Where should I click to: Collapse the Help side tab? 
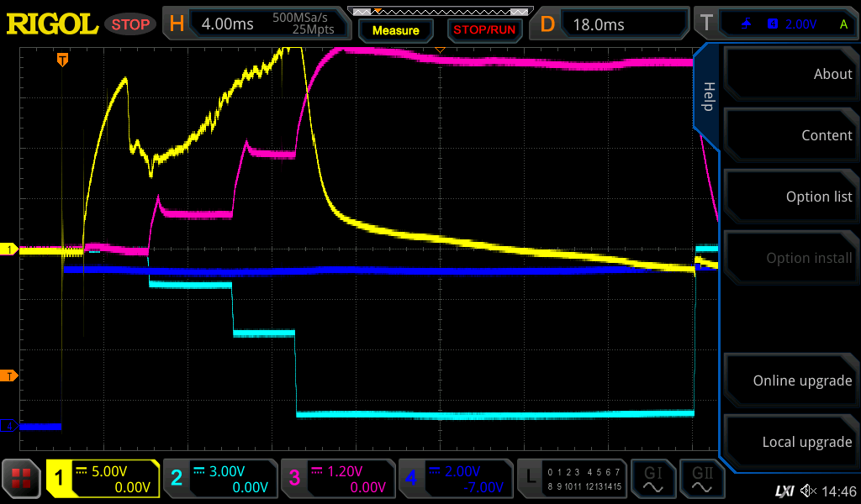point(708,97)
